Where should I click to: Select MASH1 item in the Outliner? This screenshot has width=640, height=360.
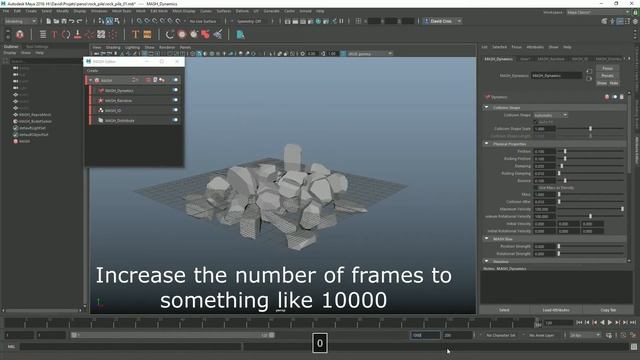pos(24,141)
